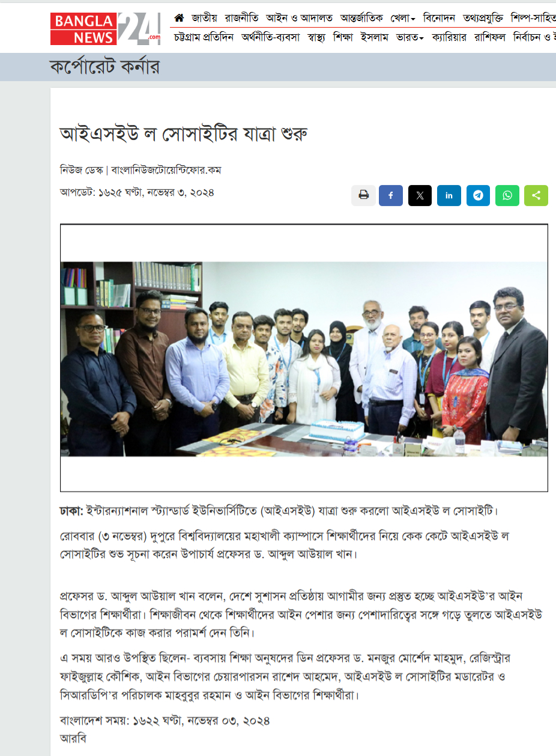556x756 pixels.
Task: Open the রাজনীতি menu item
Action: (241, 18)
